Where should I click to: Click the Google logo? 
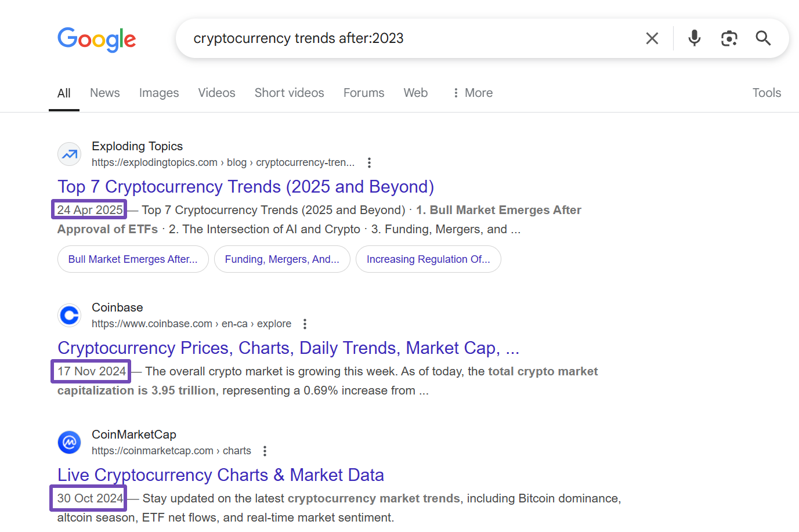(x=97, y=39)
